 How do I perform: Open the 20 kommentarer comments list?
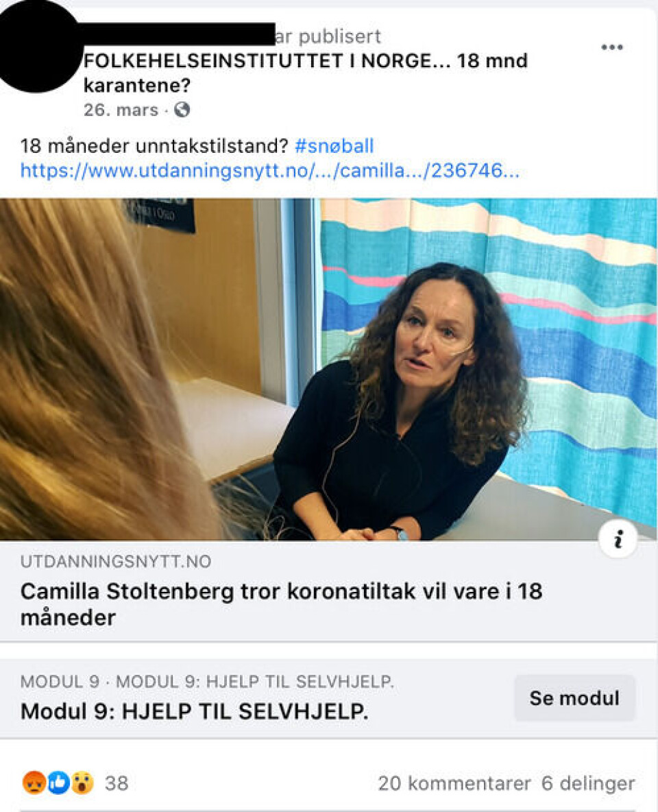tap(454, 783)
